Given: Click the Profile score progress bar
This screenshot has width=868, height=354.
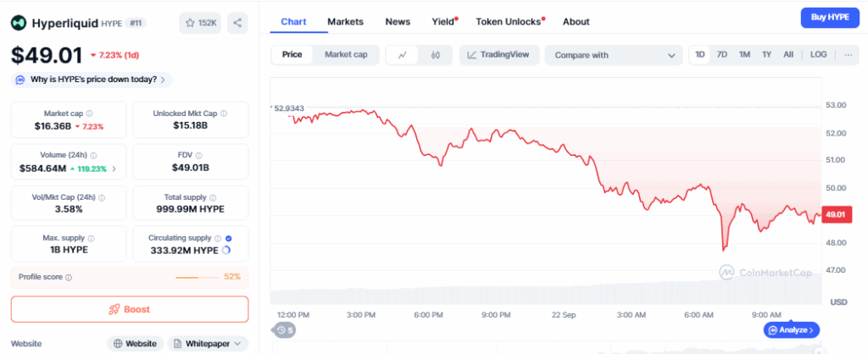Looking at the screenshot, I should click(x=198, y=277).
